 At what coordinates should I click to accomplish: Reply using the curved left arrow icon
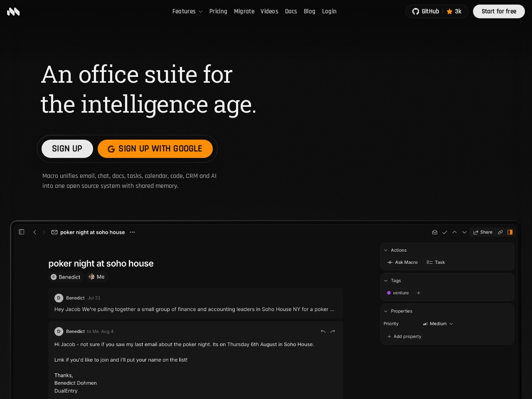323,331
